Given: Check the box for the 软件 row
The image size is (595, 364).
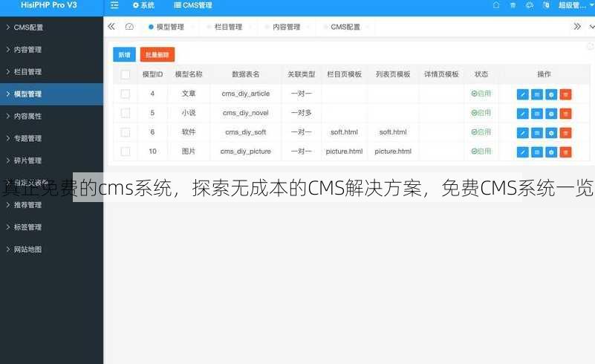Looking at the screenshot, I should (x=126, y=132).
